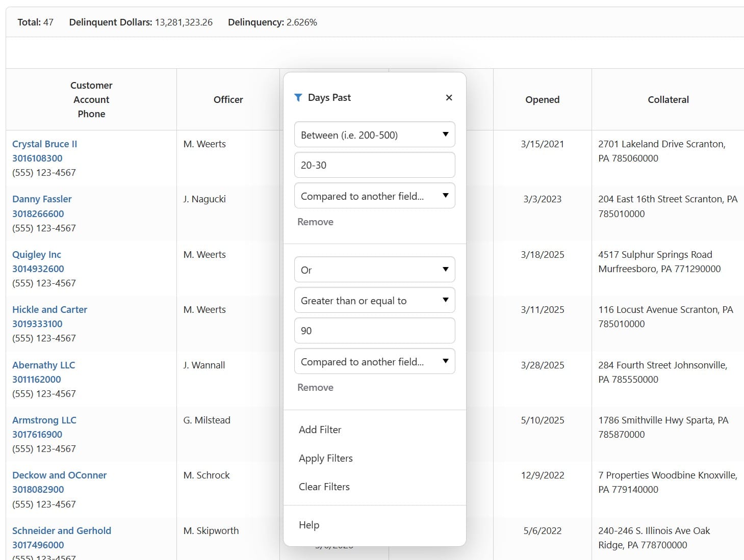The height and width of the screenshot is (560, 744).
Task: Select collateral 4517 Sulphur Springs Road
Action: pos(659,261)
